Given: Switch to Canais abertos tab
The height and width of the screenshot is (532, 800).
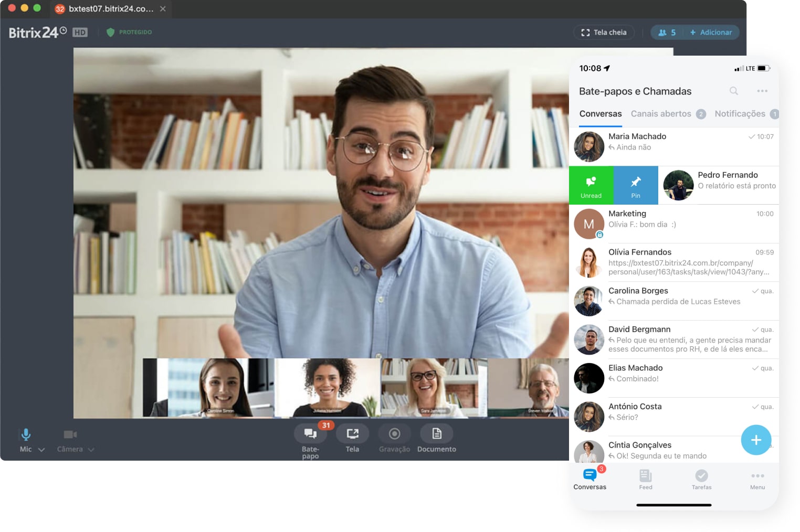Looking at the screenshot, I should [661, 114].
